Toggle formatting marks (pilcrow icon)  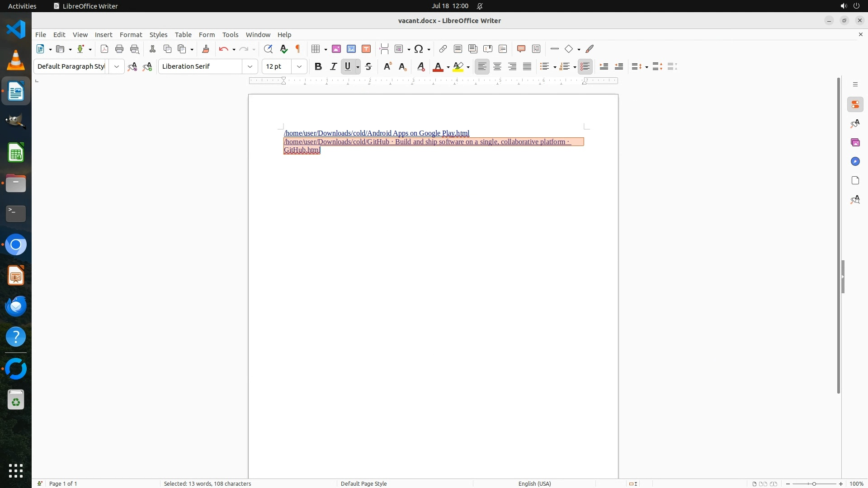point(298,49)
